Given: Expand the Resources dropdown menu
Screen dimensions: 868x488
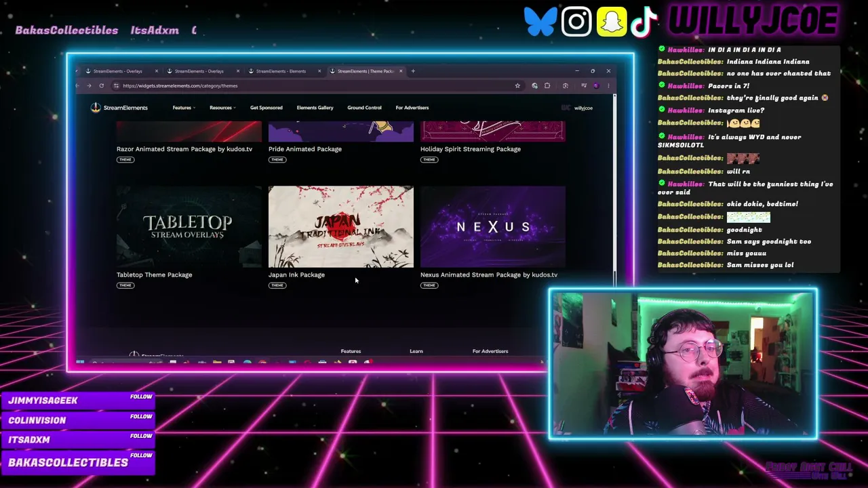Looking at the screenshot, I should click(222, 107).
